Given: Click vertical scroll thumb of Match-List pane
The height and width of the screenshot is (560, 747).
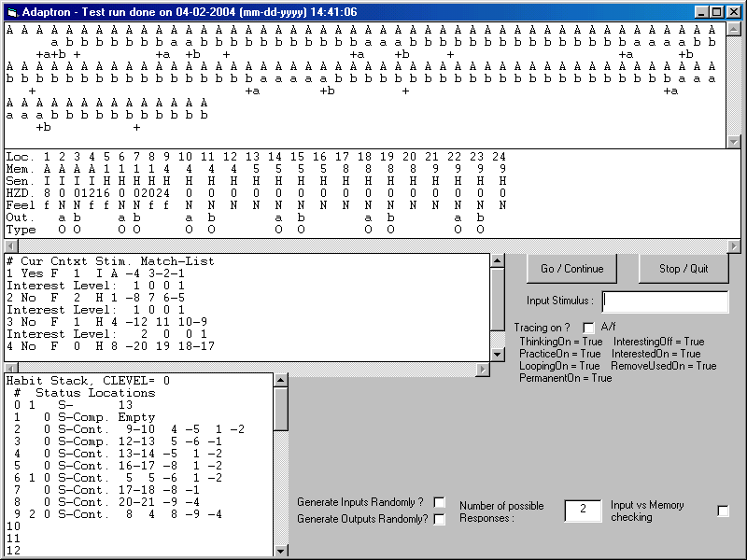Looking at the screenshot, I should pos(498,299).
